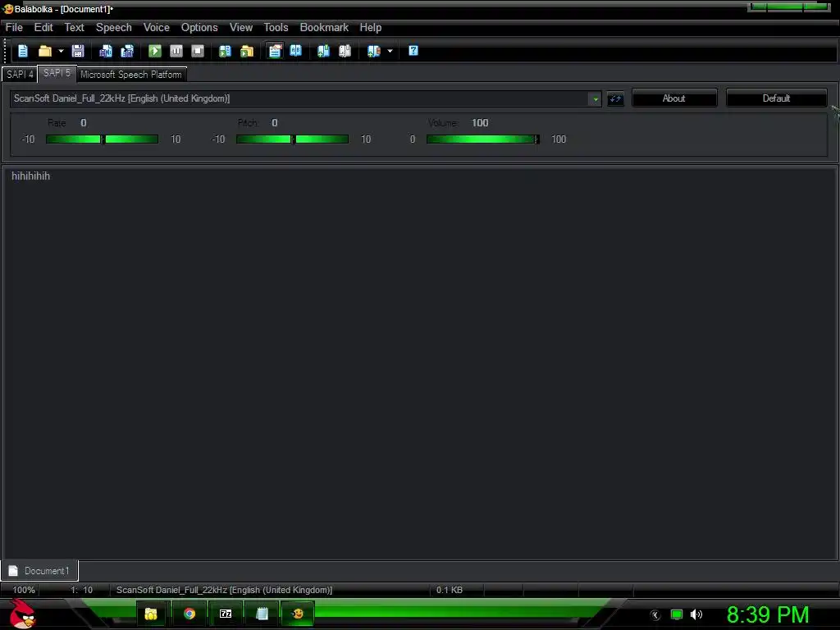
Task: Open the file explorer taskbar icon
Action: [x=151, y=614]
